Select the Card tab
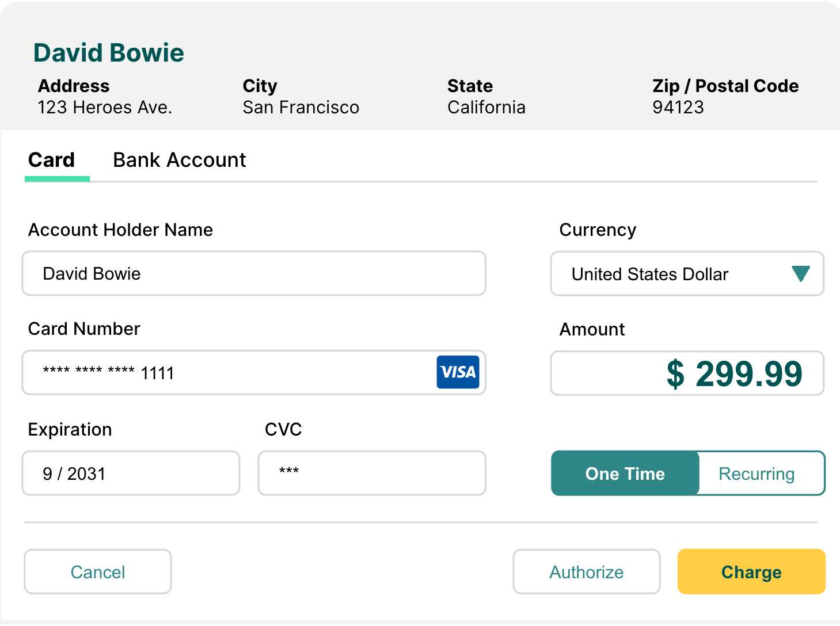840x626 pixels. click(52, 160)
